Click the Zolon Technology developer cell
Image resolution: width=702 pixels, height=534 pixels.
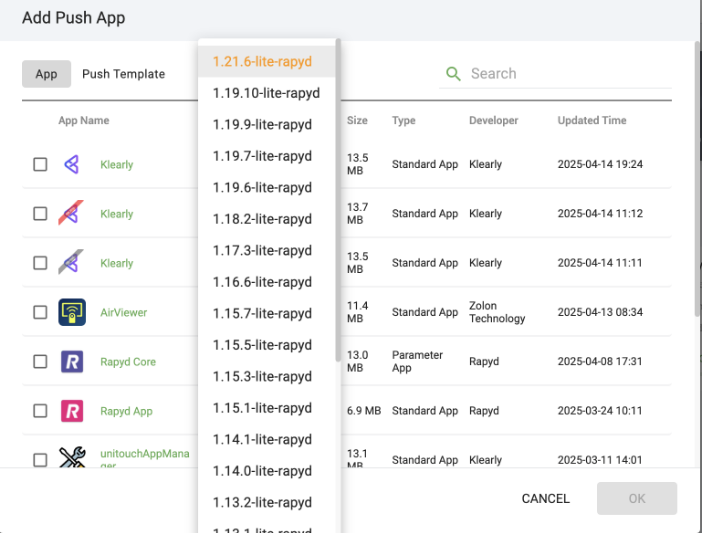(x=497, y=312)
